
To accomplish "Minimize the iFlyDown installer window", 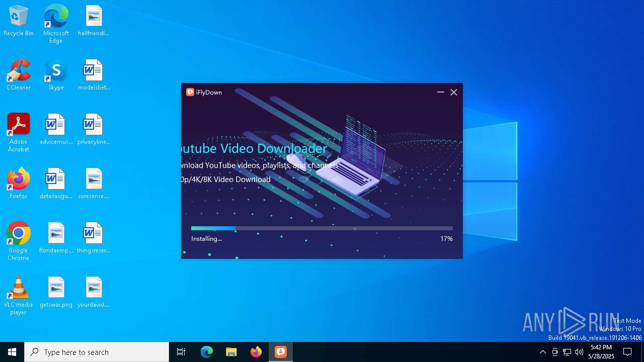I will pyautogui.click(x=441, y=92).
